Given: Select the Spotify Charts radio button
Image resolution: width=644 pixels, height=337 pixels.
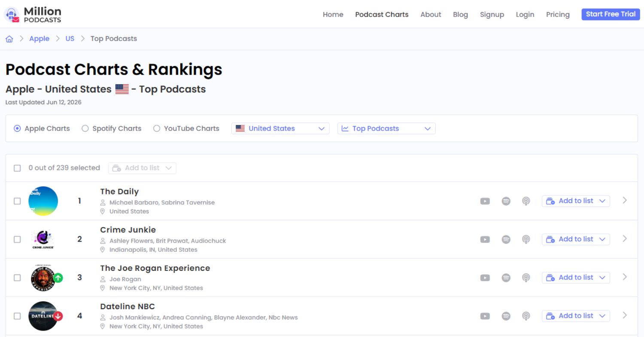Looking at the screenshot, I should pyautogui.click(x=85, y=128).
